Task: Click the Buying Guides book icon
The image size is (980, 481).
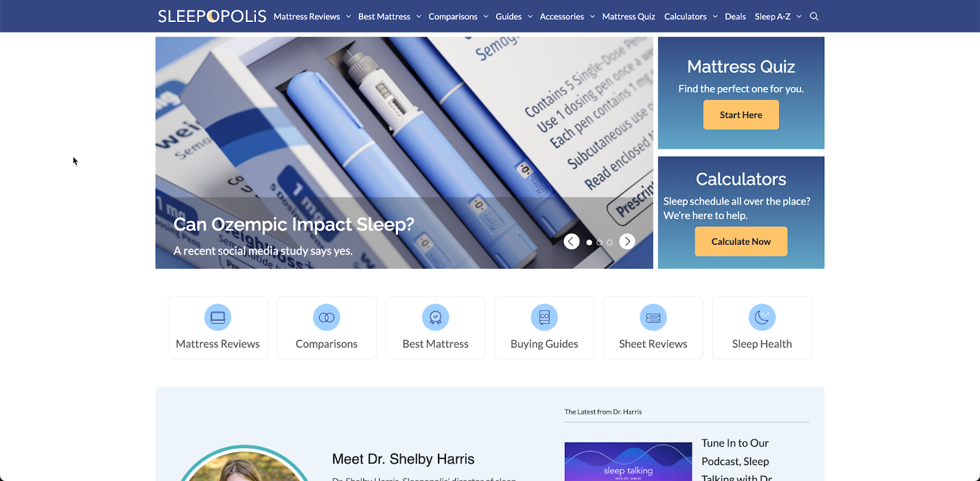Action: 545,318
